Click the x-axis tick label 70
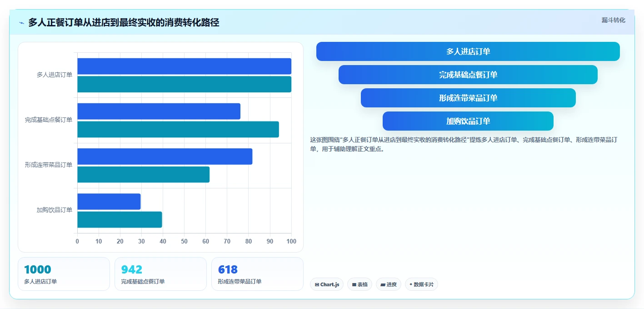Image resolution: width=644 pixels, height=309 pixels. (x=227, y=241)
